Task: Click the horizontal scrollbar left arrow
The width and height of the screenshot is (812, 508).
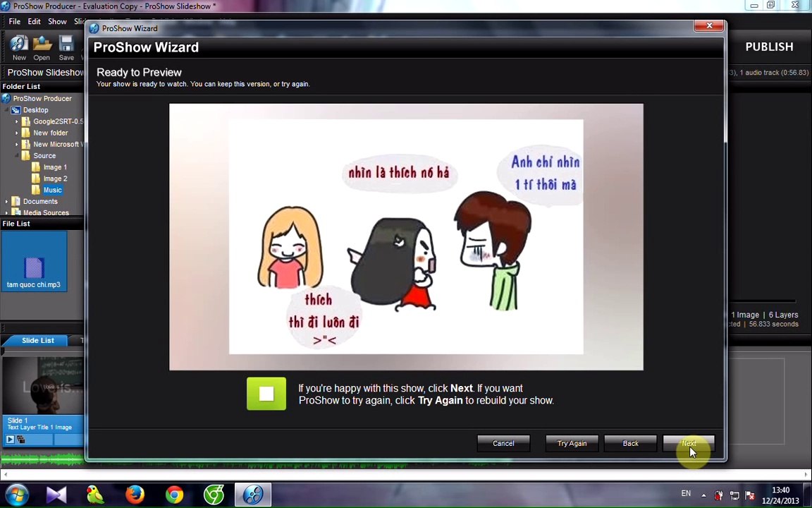Action: tap(5, 474)
